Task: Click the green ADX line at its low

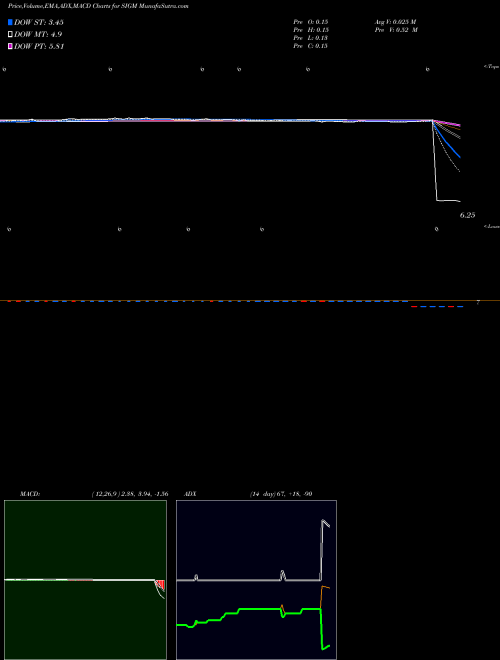Action: coord(323,648)
